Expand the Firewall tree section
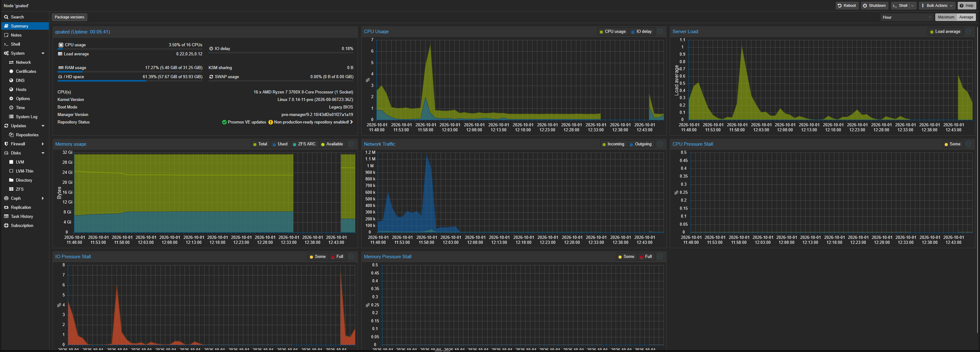 click(x=43, y=144)
